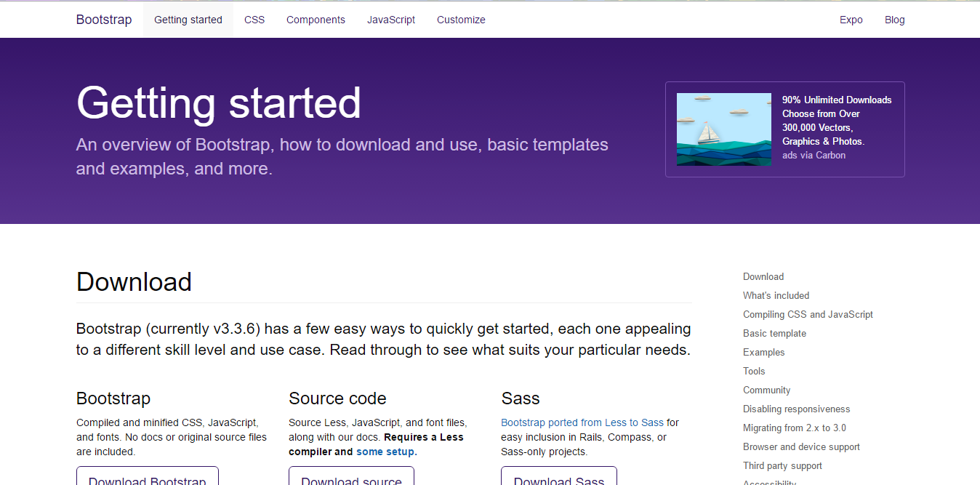980x485 pixels.
Task: Click the Sass column heading
Action: pos(521,398)
